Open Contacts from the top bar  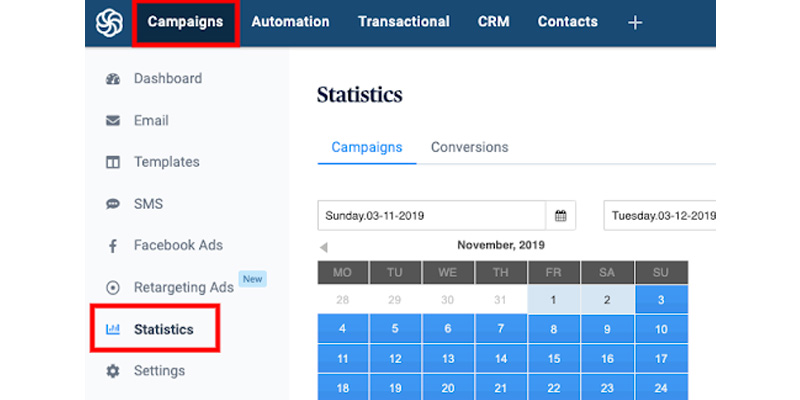567,21
